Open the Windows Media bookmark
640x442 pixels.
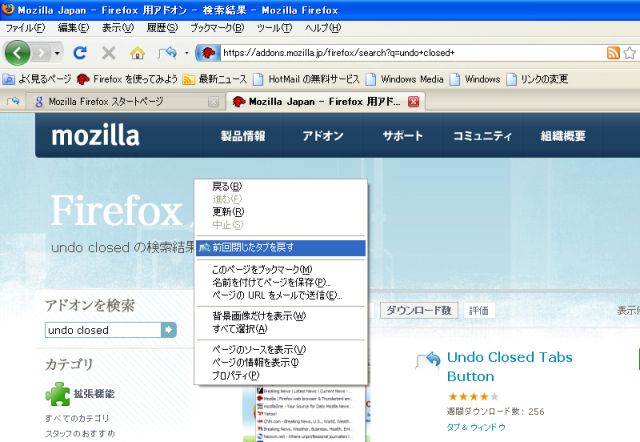coord(404,79)
